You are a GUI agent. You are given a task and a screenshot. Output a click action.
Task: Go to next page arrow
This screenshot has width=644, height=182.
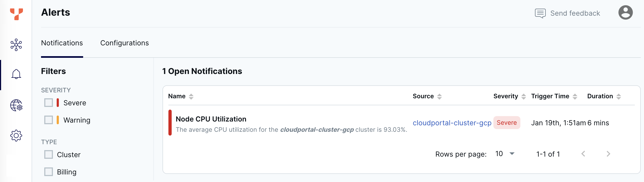click(x=608, y=154)
